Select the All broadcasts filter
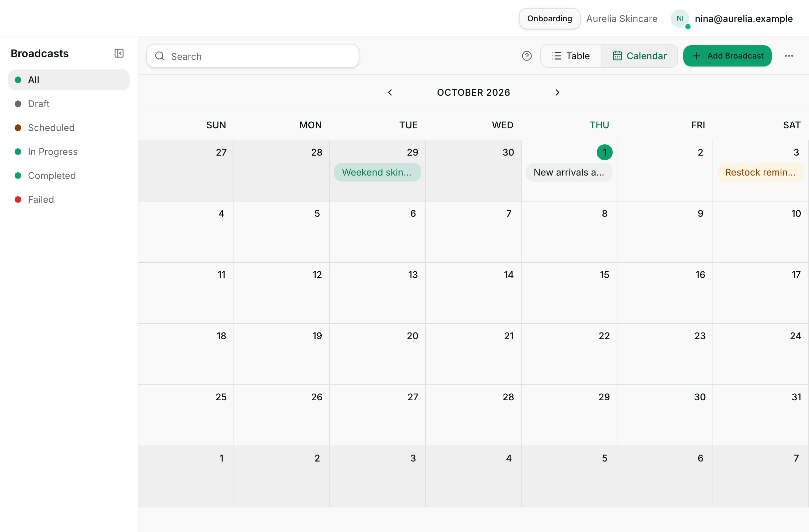This screenshot has height=532, width=809. [x=69, y=80]
